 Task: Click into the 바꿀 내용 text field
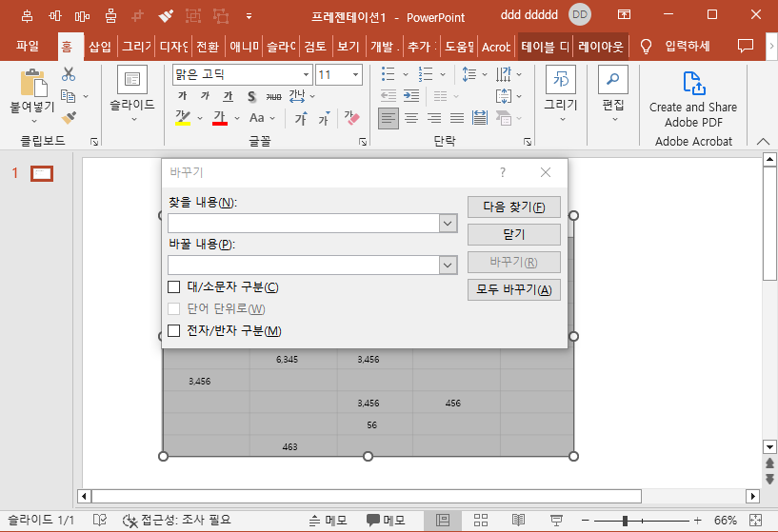(304, 266)
